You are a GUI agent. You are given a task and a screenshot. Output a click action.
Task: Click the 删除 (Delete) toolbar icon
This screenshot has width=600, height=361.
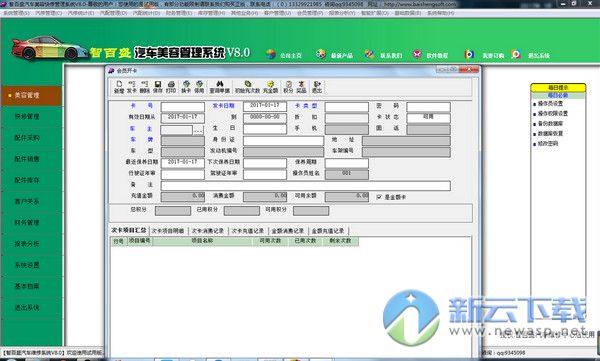[x=145, y=87]
